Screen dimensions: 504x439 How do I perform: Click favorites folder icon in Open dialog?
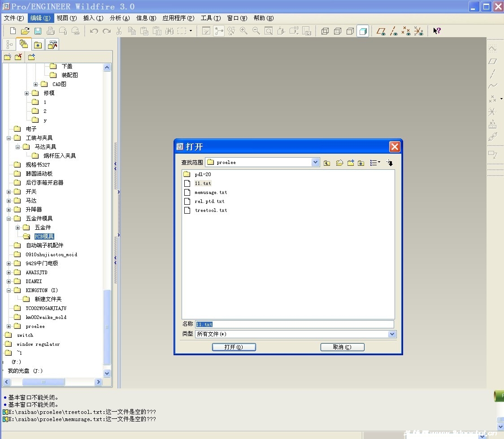click(x=361, y=163)
